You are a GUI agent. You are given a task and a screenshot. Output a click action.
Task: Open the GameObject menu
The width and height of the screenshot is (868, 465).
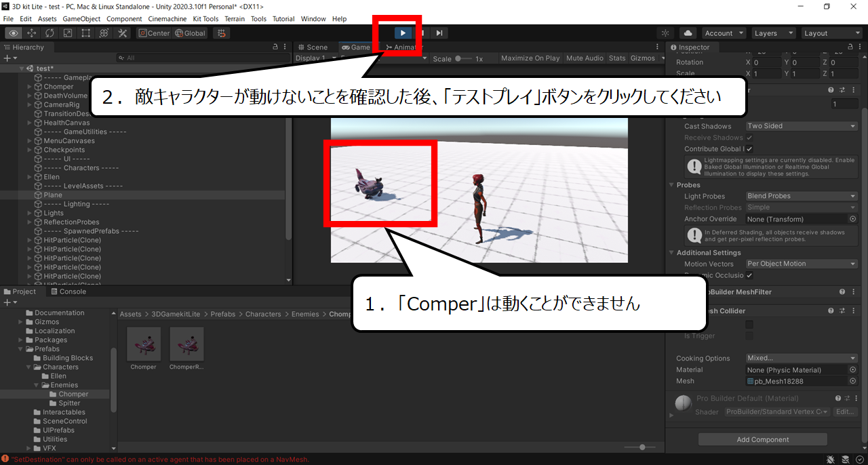coord(81,19)
